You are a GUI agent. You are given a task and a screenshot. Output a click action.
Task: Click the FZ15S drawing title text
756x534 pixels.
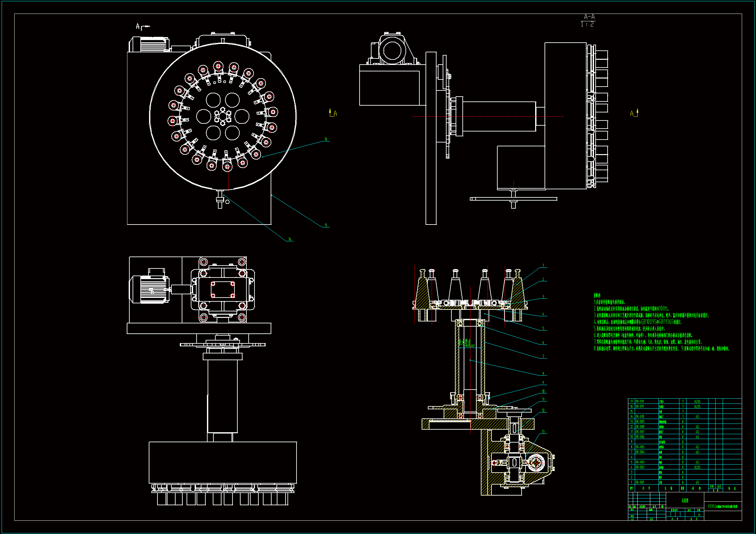[723, 507]
